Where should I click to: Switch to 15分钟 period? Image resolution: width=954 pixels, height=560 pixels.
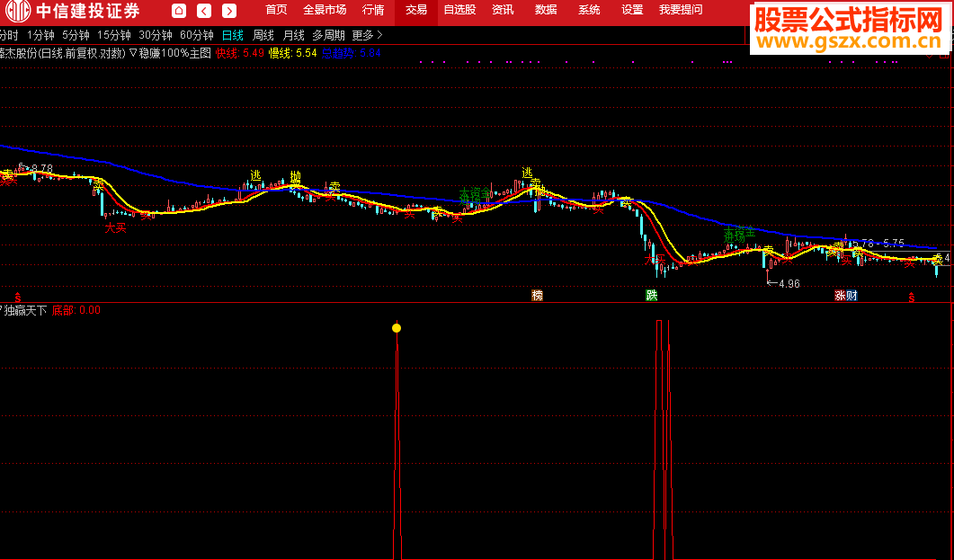(114, 36)
